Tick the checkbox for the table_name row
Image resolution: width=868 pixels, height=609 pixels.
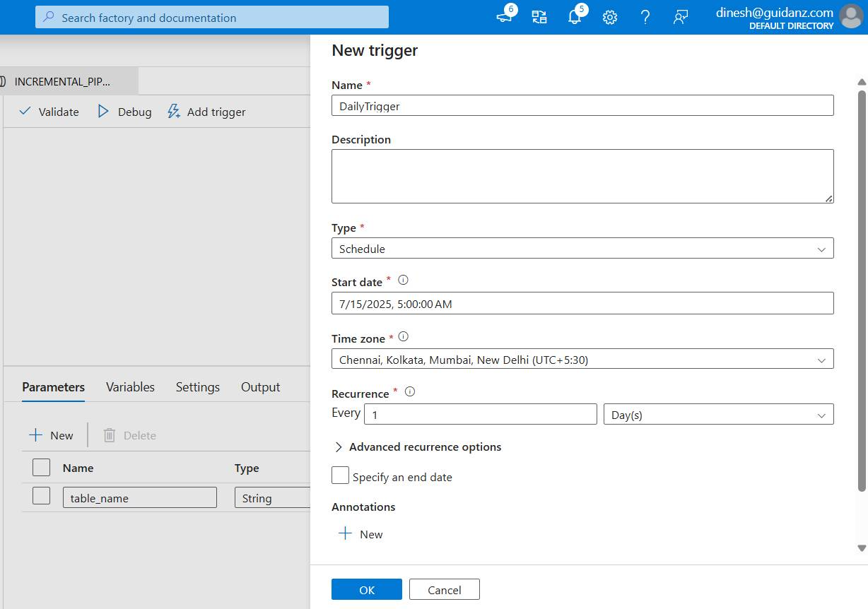pos(42,496)
